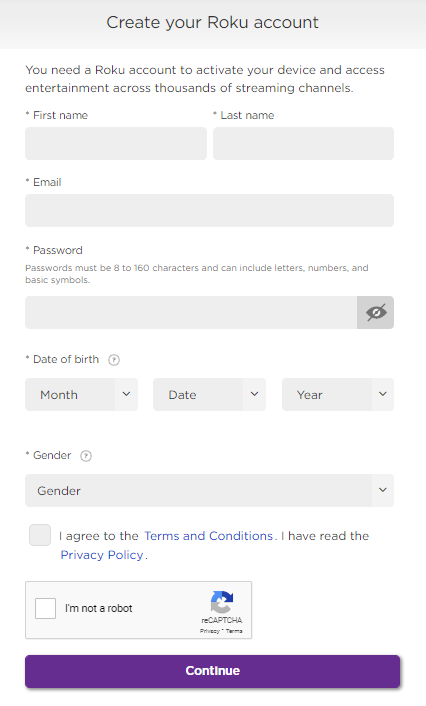The width and height of the screenshot is (426, 706).
Task: Click the Year dropdown chevron arrow
Action: click(383, 394)
